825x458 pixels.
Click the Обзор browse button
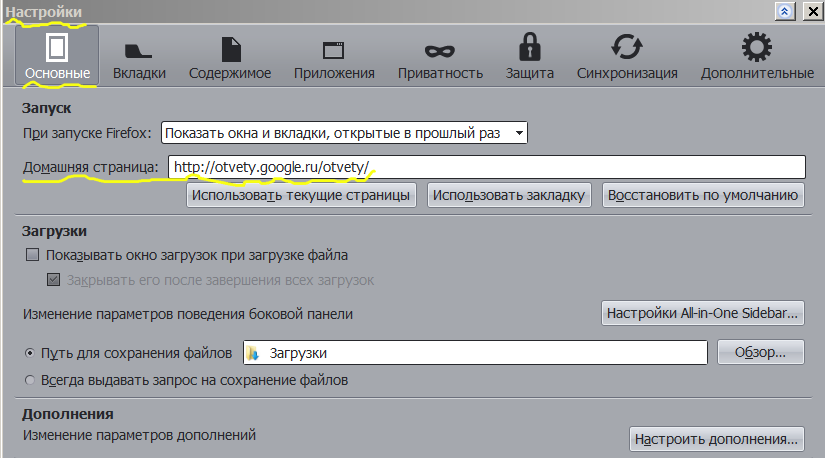pos(760,352)
